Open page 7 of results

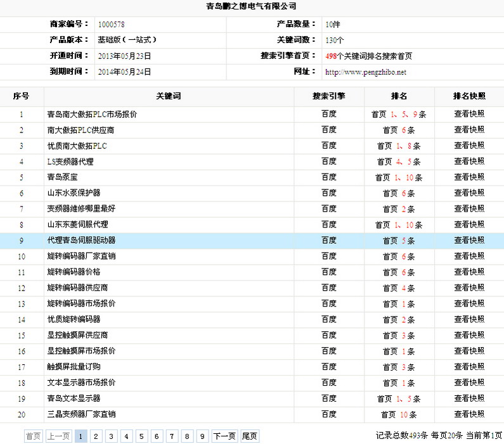coord(172,436)
